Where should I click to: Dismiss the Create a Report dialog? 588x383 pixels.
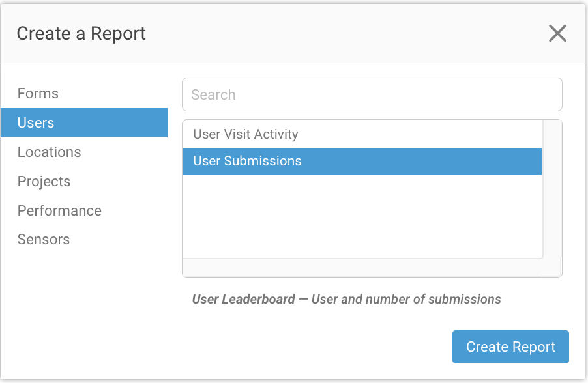point(557,33)
